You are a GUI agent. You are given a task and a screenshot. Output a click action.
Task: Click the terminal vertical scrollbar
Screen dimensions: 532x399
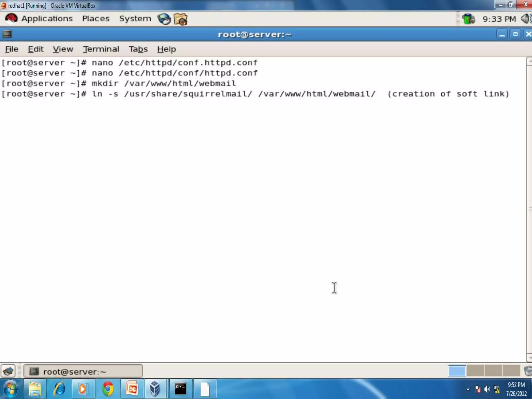pyautogui.click(x=529, y=209)
